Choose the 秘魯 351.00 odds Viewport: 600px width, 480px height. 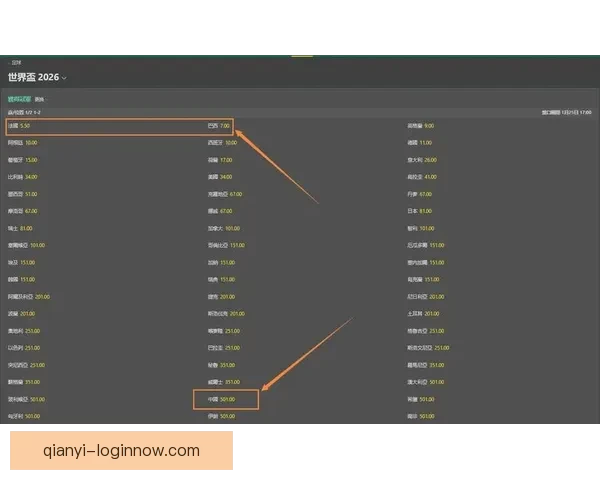[x=221, y=365]
